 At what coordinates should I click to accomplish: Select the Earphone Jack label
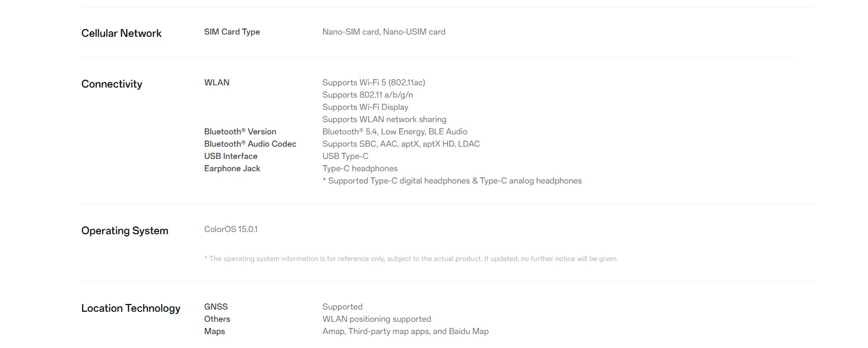coord(232,168)
